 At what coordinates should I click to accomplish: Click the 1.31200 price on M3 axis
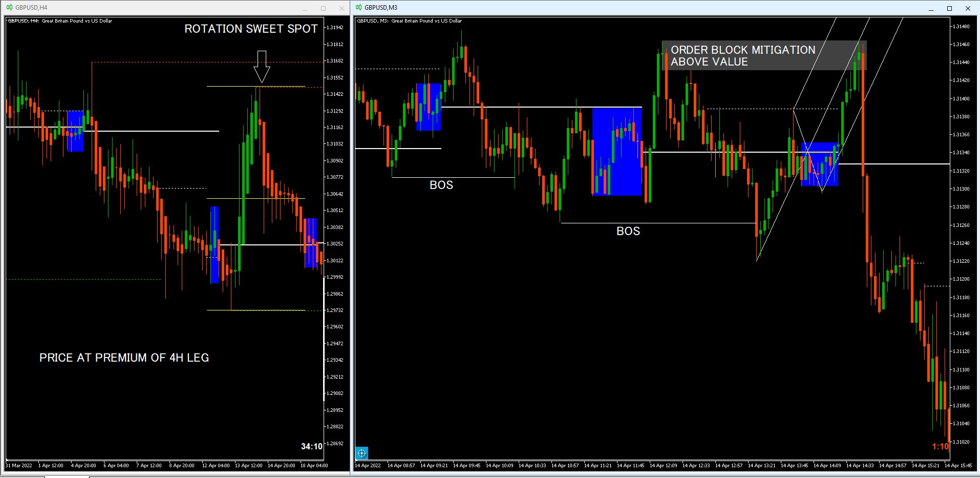pyautogui.click(x=961, y=279)
